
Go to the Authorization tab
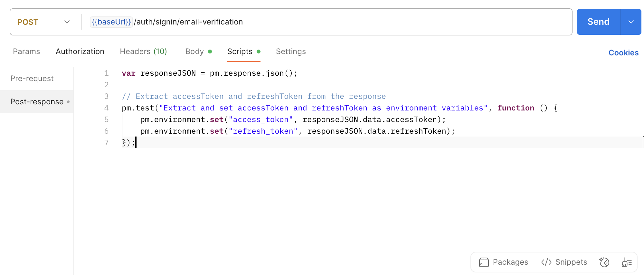tap(80, 52)
